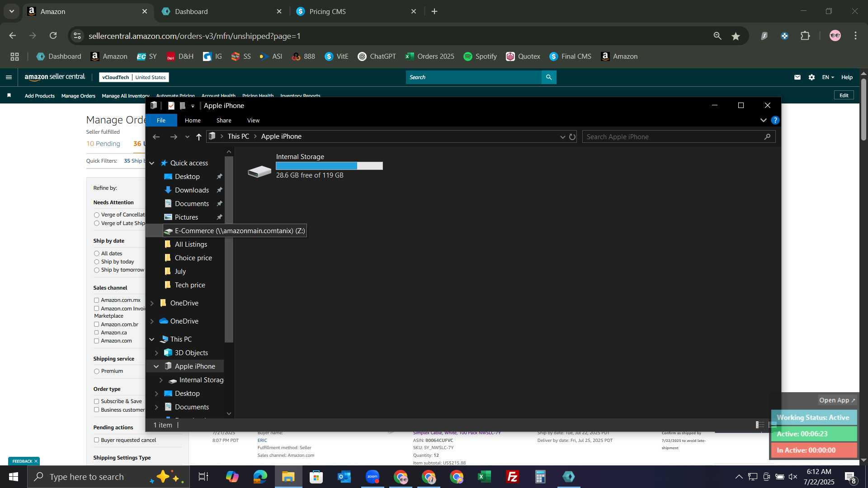Open Seller Central settings gear
The height and width of the screenshot is (488, 868).
click(812, 77)
